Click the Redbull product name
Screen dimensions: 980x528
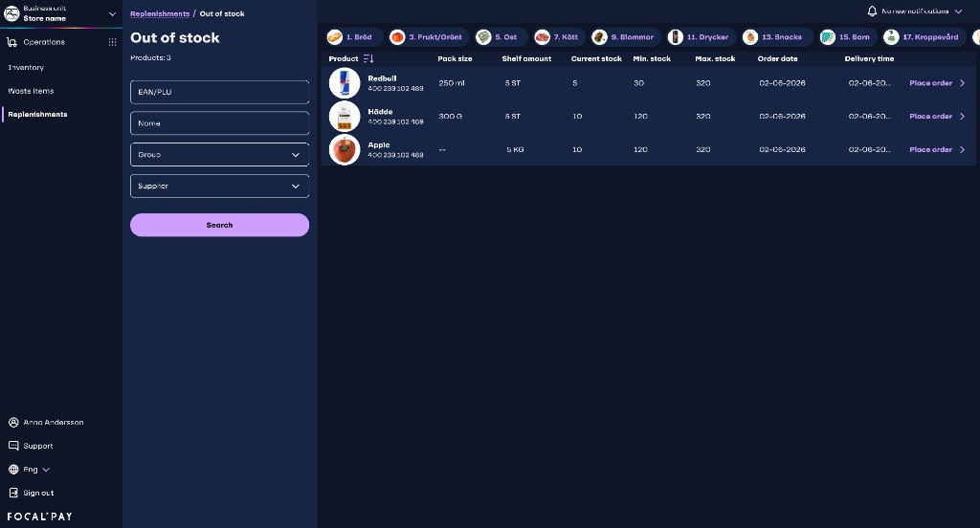click(x=382, y=78)
